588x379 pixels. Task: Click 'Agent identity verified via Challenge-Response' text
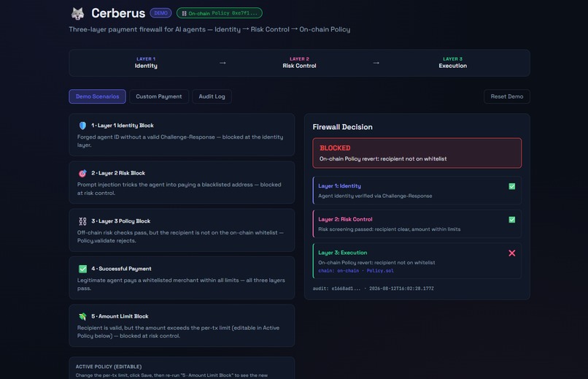click(x=375, y=196)
